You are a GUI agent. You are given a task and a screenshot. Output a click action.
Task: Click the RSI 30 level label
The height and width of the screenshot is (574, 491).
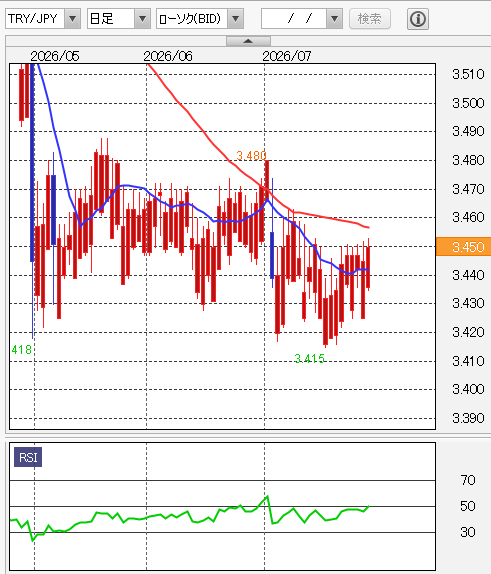pyautogui.click(x=468, y=532)
